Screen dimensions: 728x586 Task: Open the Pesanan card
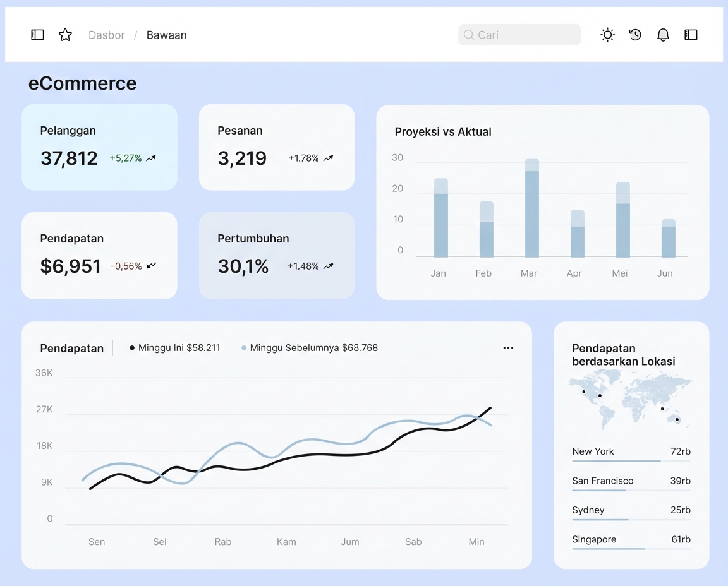click(277, 147)
